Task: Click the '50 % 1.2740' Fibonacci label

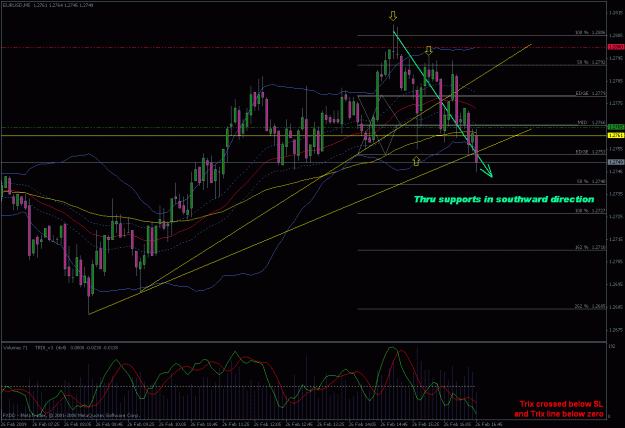Action: point(591,181)
